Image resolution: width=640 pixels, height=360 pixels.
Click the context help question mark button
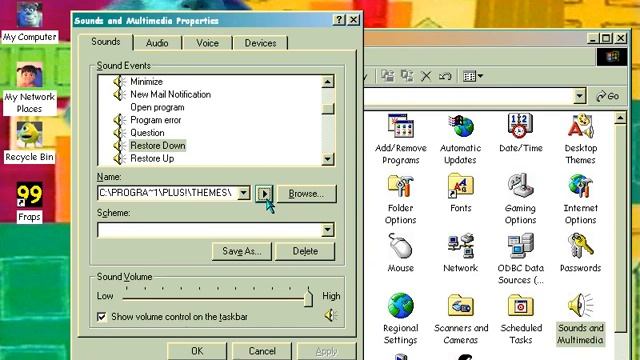coord(339,20)
